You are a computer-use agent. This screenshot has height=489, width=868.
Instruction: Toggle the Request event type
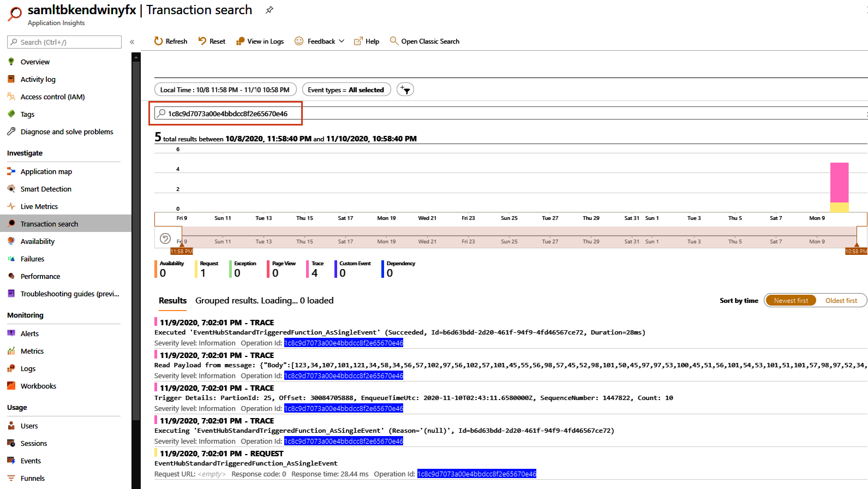coord(207,269)
